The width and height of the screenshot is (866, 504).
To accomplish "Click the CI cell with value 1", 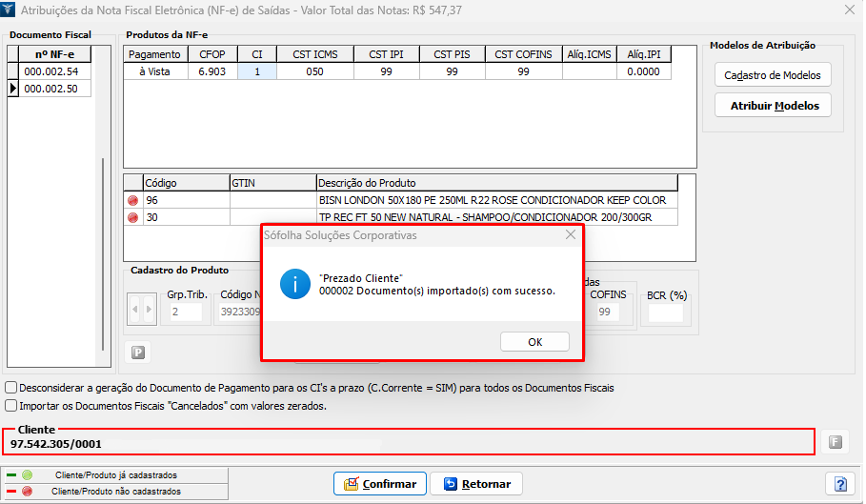I will click(257, 71).
